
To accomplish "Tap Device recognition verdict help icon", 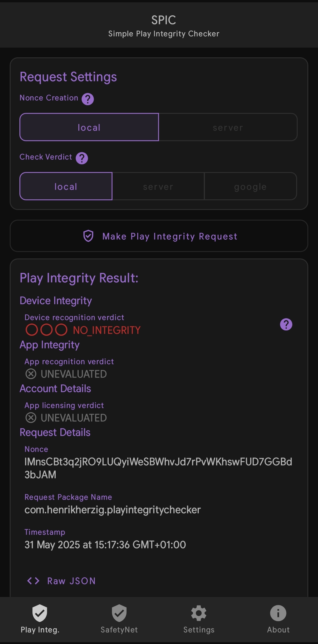I will point(286,324).
